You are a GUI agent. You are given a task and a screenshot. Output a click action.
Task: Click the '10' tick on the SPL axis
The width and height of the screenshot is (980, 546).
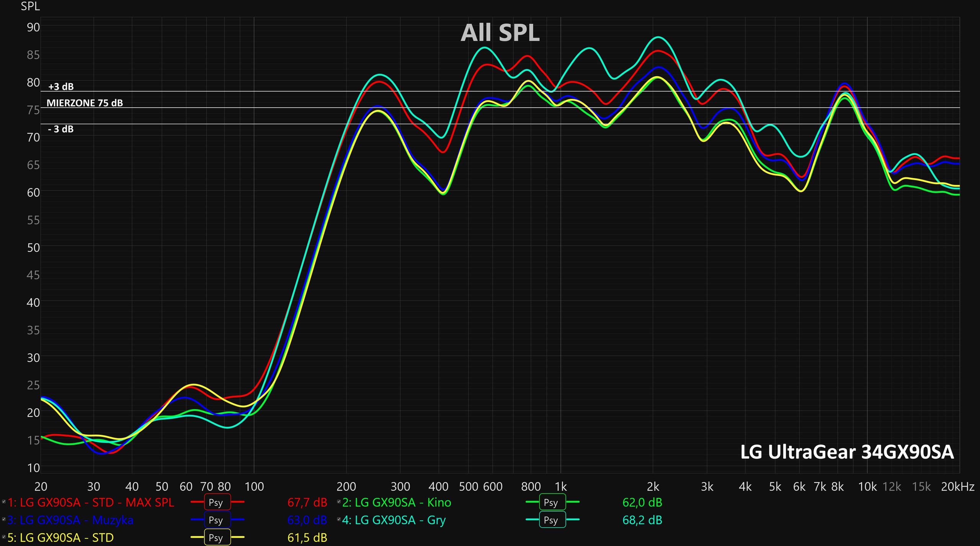pos(33,467)
